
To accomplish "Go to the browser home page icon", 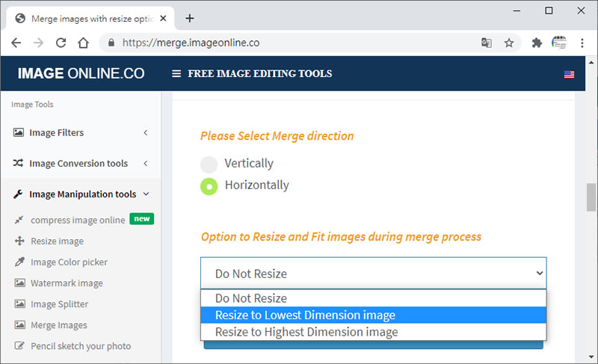I will [83, 43].
